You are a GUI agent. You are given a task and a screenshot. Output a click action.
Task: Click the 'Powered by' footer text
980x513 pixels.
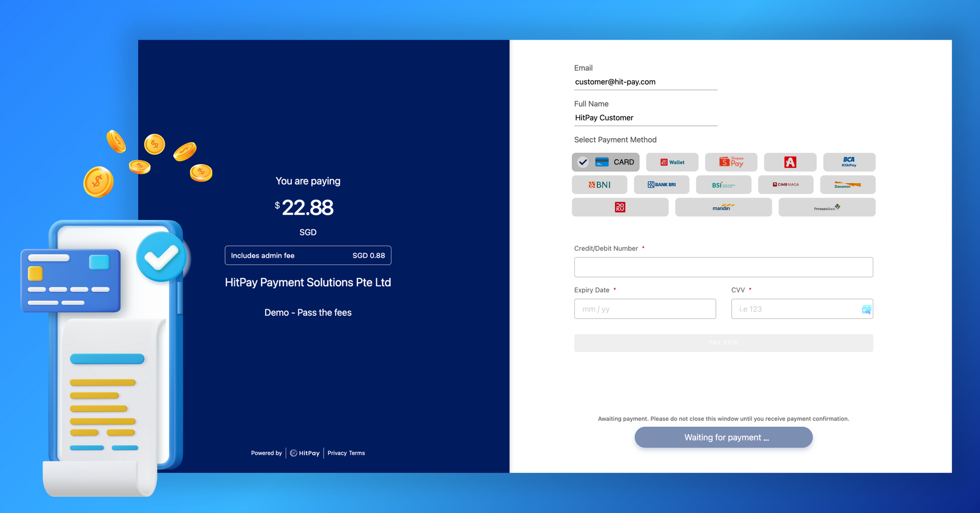pyautogui.click(x=266, y=453)
